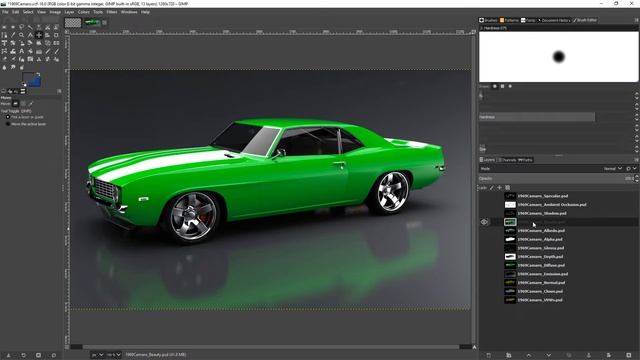
Task: Select the Ellipse Select tool
Action: click(13, 27)
